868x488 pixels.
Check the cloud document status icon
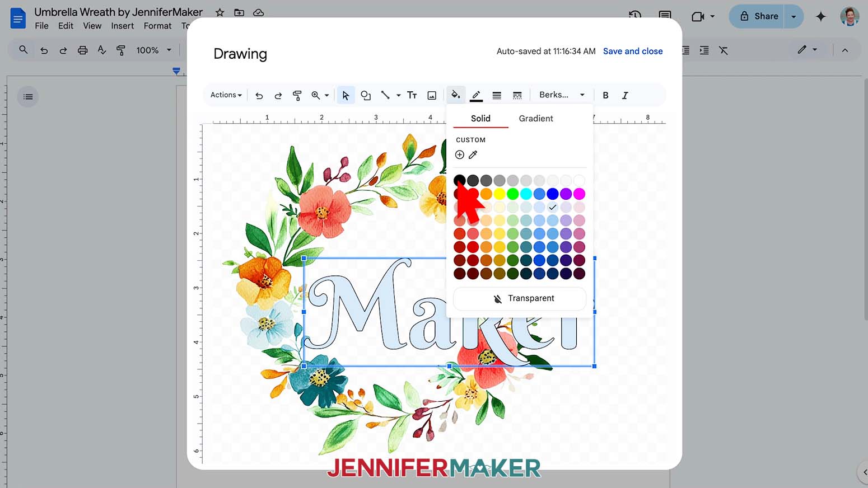(258, 12)
